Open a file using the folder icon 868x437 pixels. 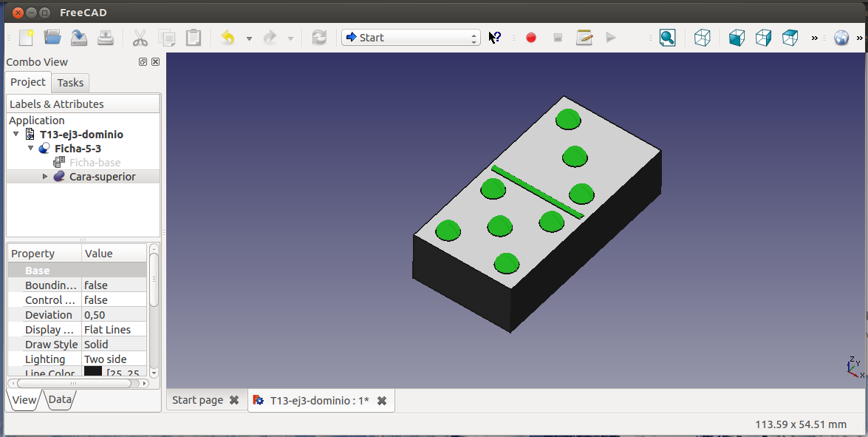point(52,38)
